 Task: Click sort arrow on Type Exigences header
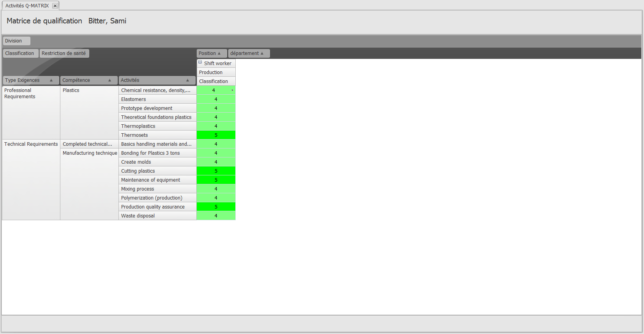pyautogui.click(x=51, y=80)
